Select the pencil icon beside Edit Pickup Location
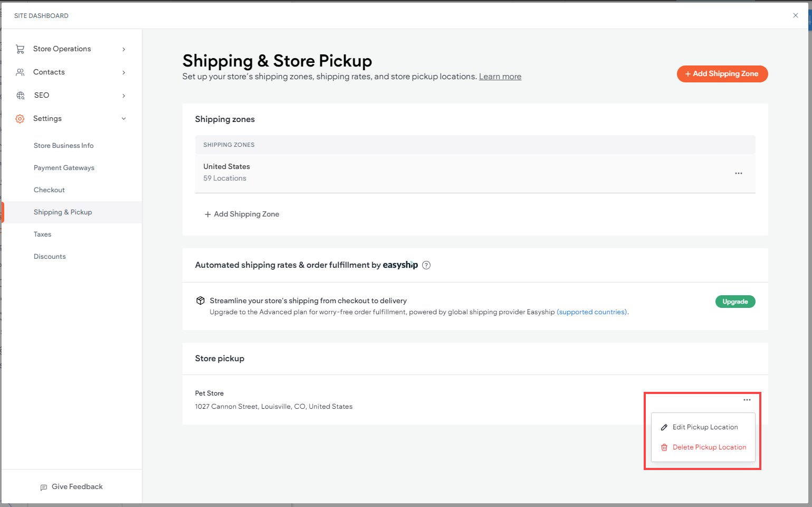 coord(664,427)
